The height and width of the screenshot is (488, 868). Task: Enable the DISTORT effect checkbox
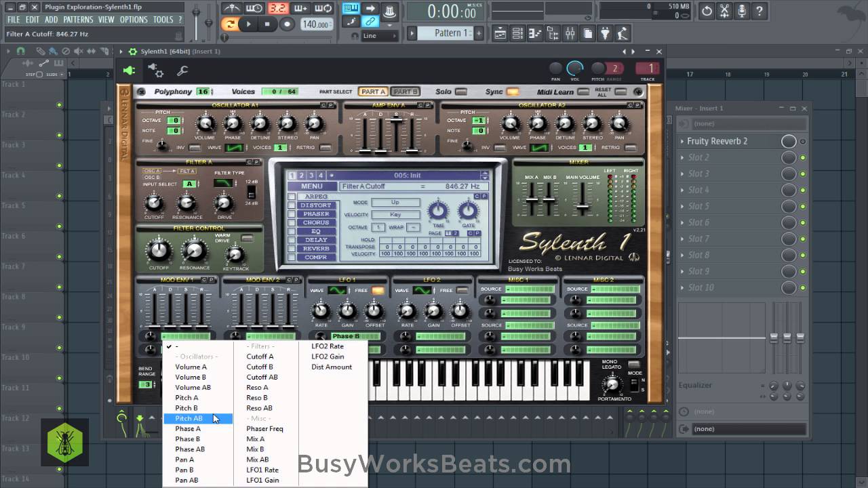point(292,205)
